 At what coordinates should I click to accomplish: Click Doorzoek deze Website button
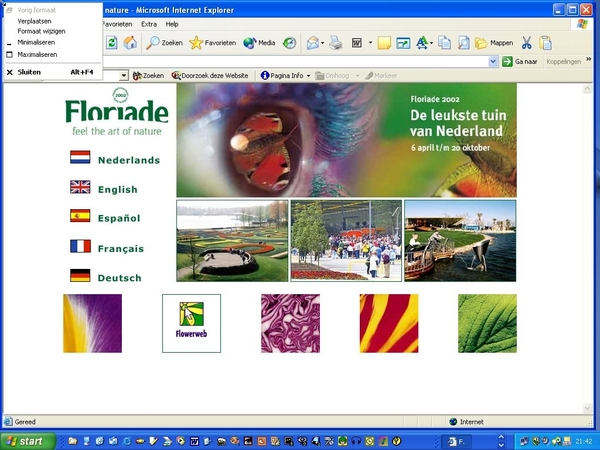210,76
